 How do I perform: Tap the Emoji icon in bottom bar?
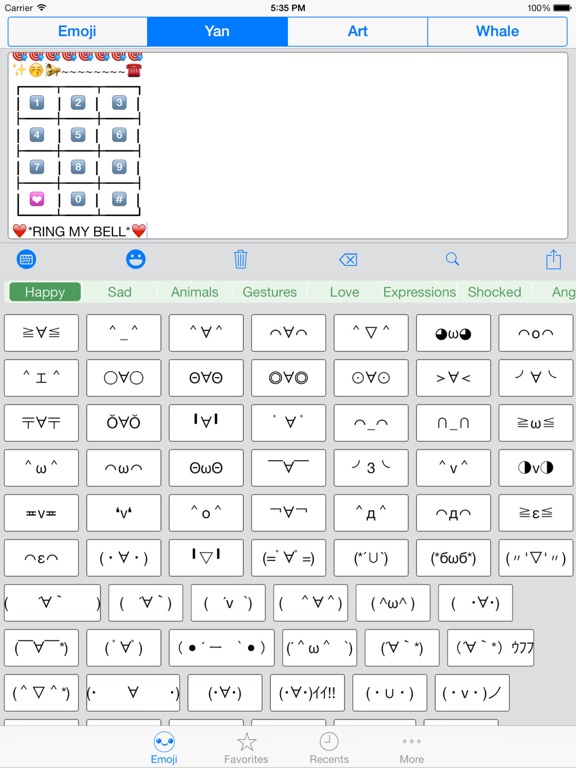pyautogui.click(x=164, y=748)
